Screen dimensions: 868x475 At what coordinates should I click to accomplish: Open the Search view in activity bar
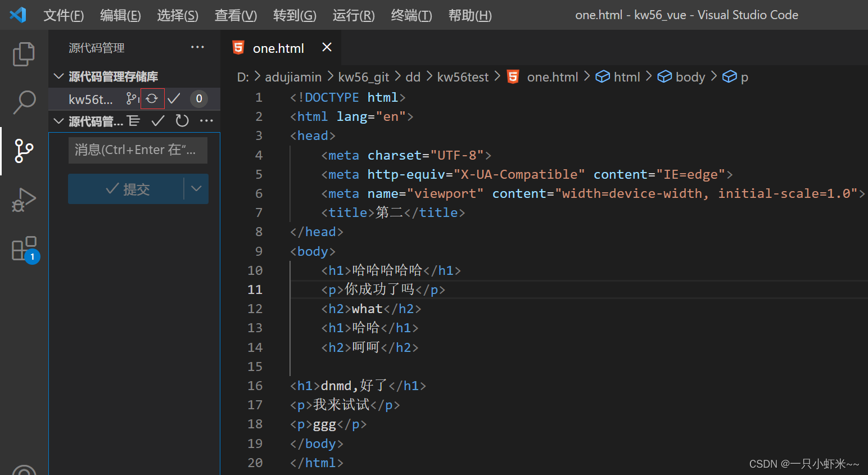pos(24,102)
